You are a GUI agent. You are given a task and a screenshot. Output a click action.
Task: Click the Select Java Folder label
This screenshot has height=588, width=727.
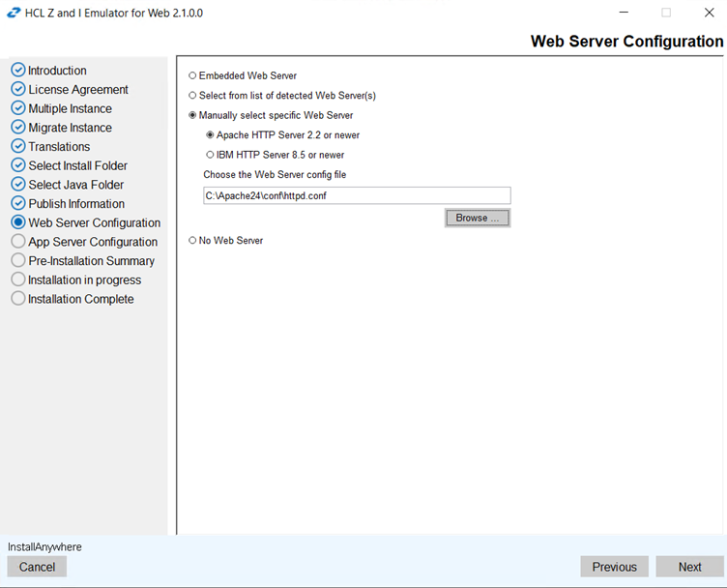[x=76, y=185]
